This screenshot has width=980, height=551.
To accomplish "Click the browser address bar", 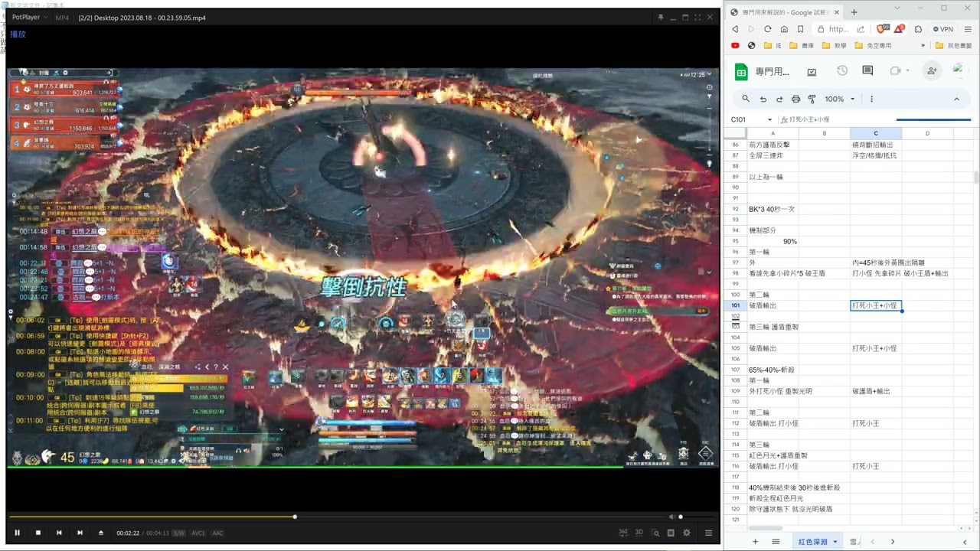I will coord(838,29).
